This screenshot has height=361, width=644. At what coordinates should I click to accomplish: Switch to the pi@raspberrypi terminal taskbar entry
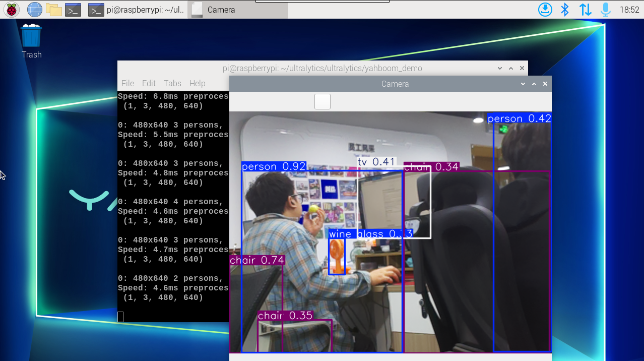[136, 10]
